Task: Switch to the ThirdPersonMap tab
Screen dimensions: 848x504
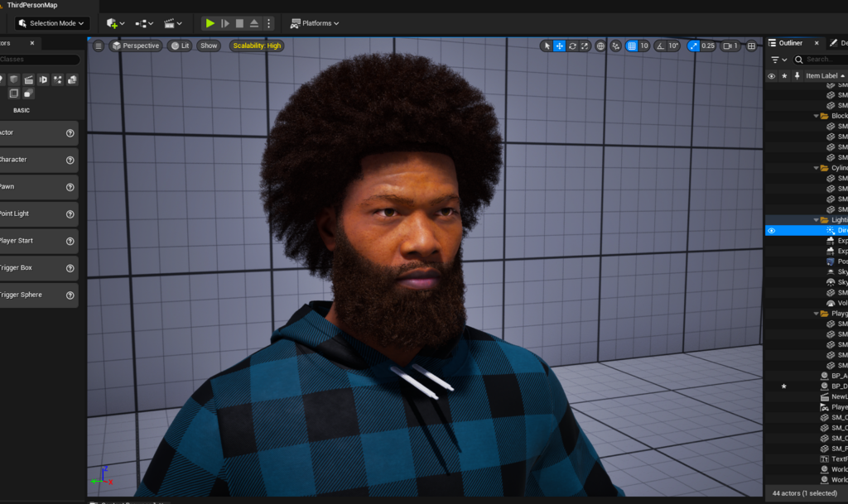Action: pyautogui.click(x=33, y=4)
